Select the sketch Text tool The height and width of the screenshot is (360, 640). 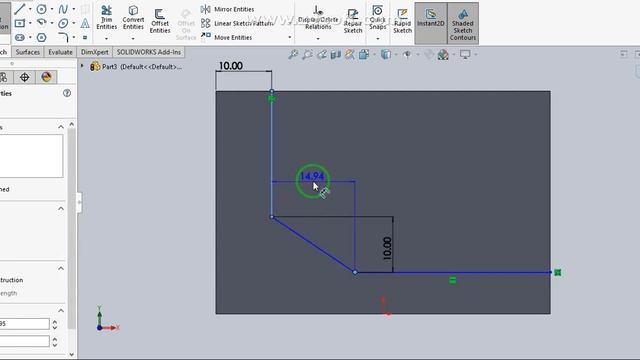pyautogui.click(x=85, y=23)
